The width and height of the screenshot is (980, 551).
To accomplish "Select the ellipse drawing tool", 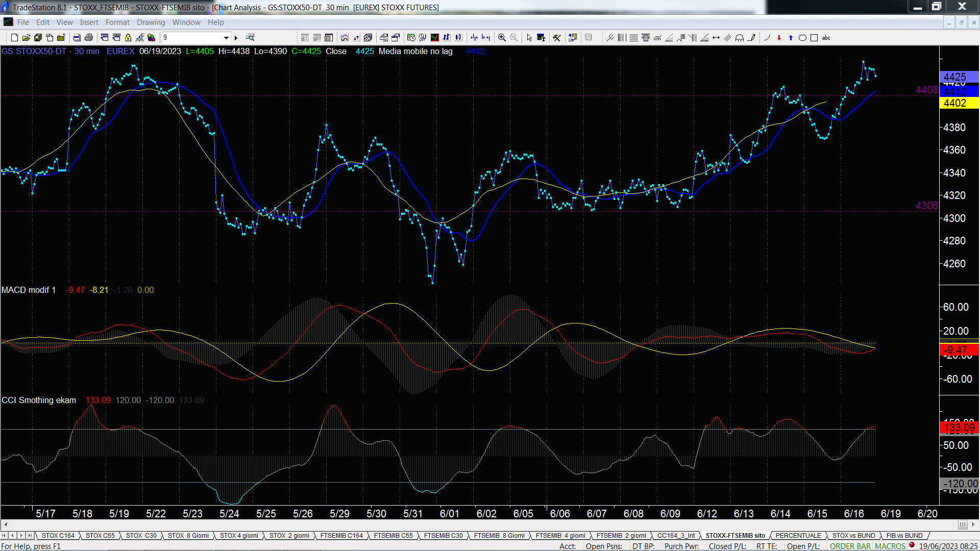I will pyautogui.click(x=802, y=38).
